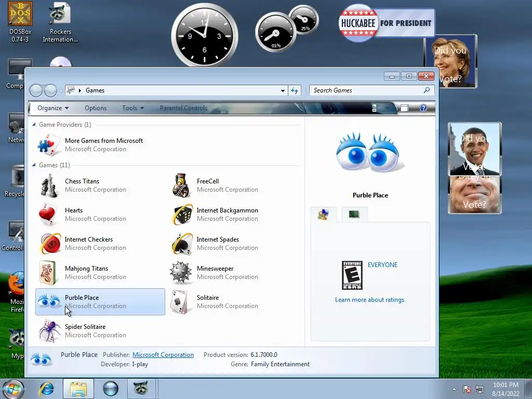
Task: Open More Games from Microsoft puzzle icon
Action: (x=49, y=145)
